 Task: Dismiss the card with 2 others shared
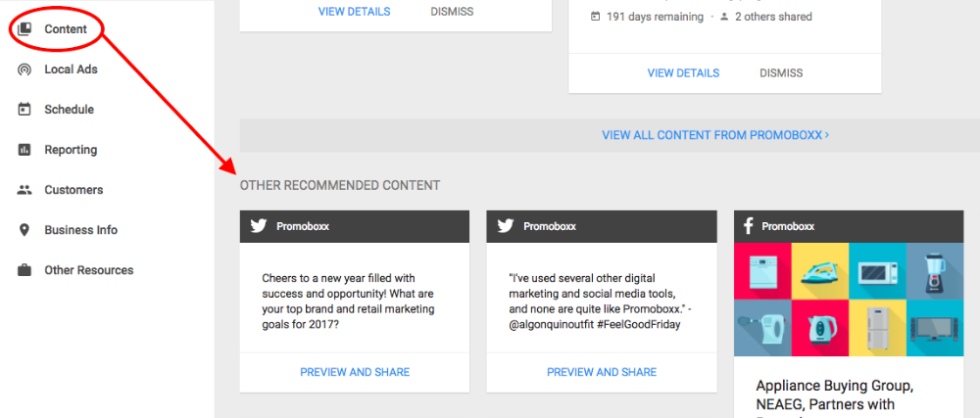tap(781, 73)
